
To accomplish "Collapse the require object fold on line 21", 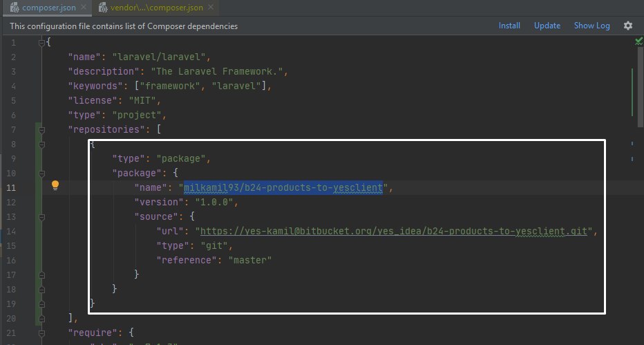I will (x=41, y=333).
